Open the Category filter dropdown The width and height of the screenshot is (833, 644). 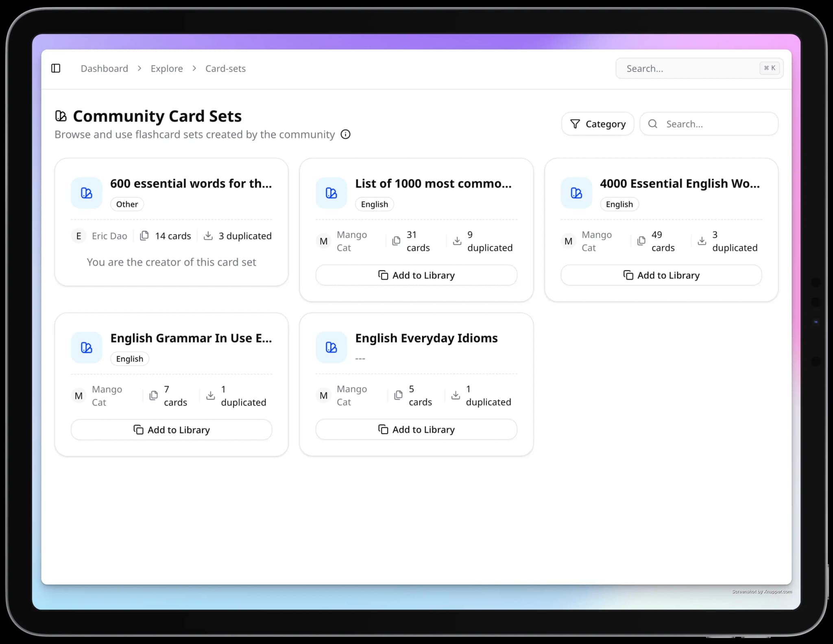pyautogui.click(x=597, y=124)
